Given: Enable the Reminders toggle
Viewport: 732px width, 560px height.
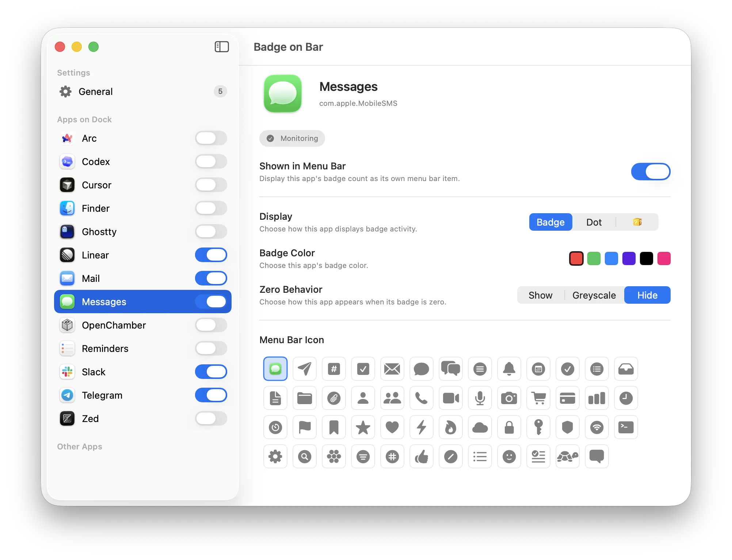Looking at the screenshot, I should tap(211, 348).
